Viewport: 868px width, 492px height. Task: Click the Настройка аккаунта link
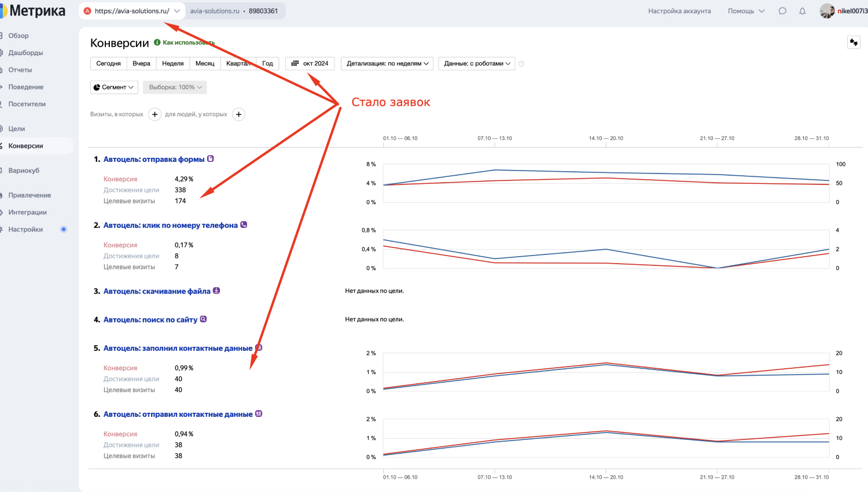click(x=679, y=11)
